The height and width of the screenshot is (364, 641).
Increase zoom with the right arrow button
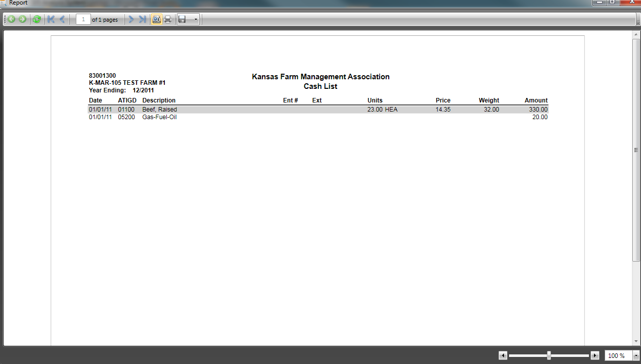click(595, 355)
